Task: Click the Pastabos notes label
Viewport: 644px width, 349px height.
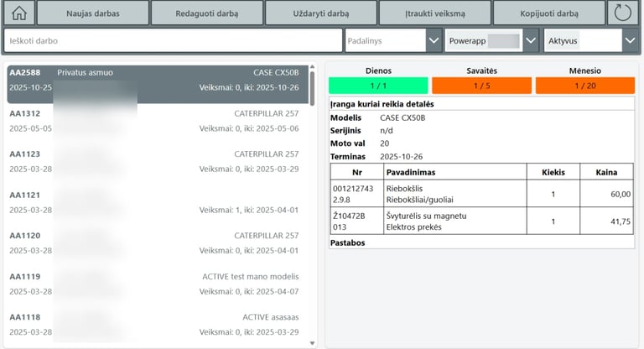Action: 347,243
